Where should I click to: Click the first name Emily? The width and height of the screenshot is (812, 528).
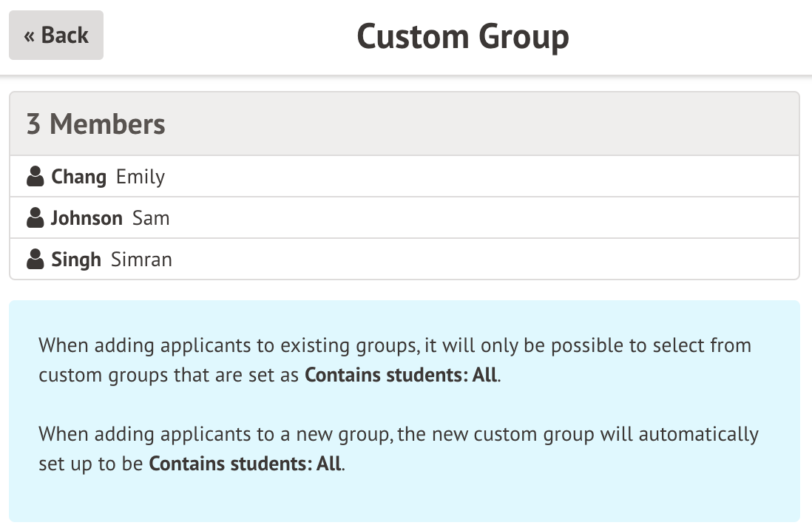click(x=141, y=177)
